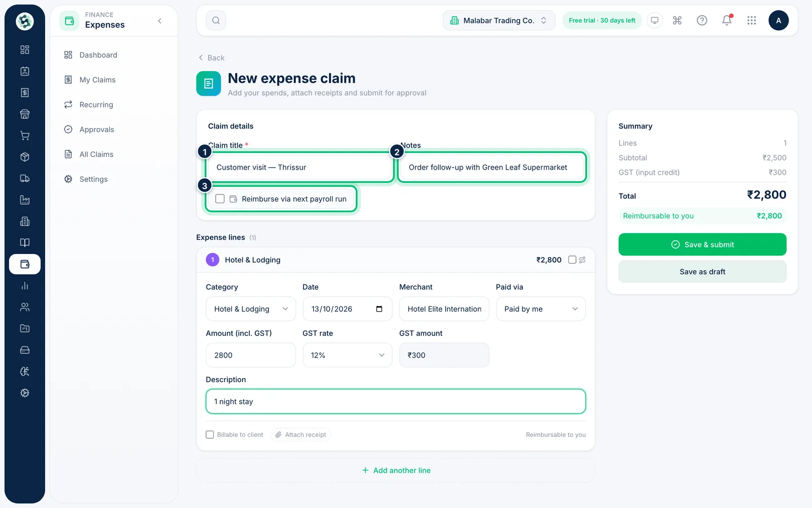Click the Description field with 1 night stay

[x=396, y=401]
